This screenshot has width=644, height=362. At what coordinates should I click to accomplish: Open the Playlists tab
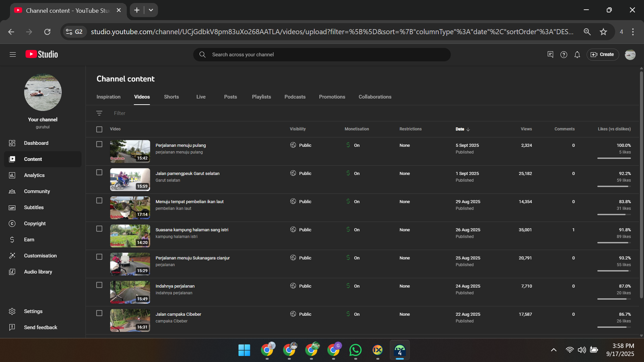[x=261, y=97]
